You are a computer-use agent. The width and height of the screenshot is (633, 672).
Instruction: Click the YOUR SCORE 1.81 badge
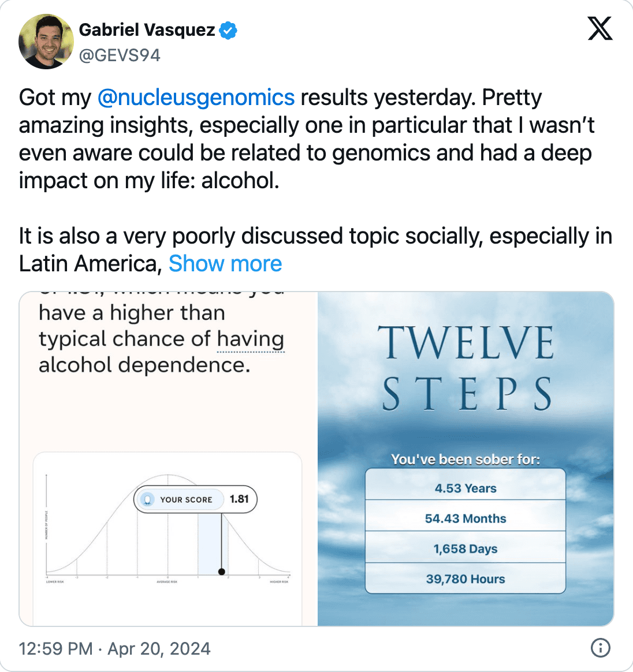[x=196, y=499]
